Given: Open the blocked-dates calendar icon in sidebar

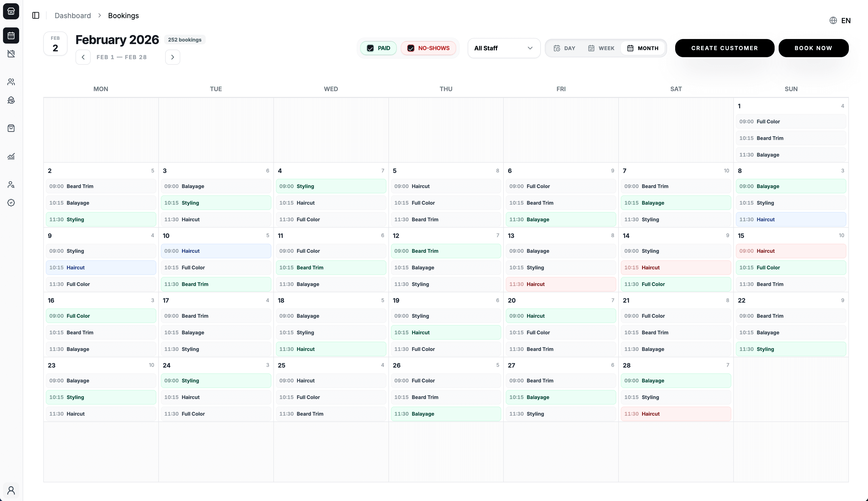Looking at the screenshot, I should [x=11, y=54].
